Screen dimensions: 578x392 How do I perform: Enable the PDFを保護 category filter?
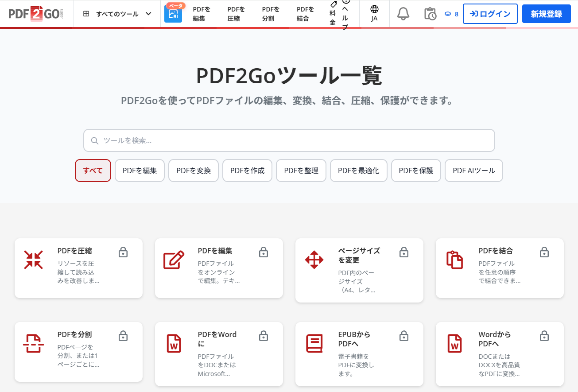[415, 171]
